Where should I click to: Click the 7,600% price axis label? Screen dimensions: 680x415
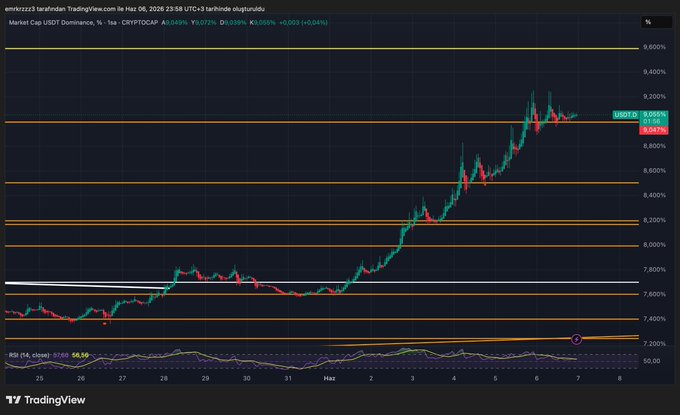(x=654, y=294)
